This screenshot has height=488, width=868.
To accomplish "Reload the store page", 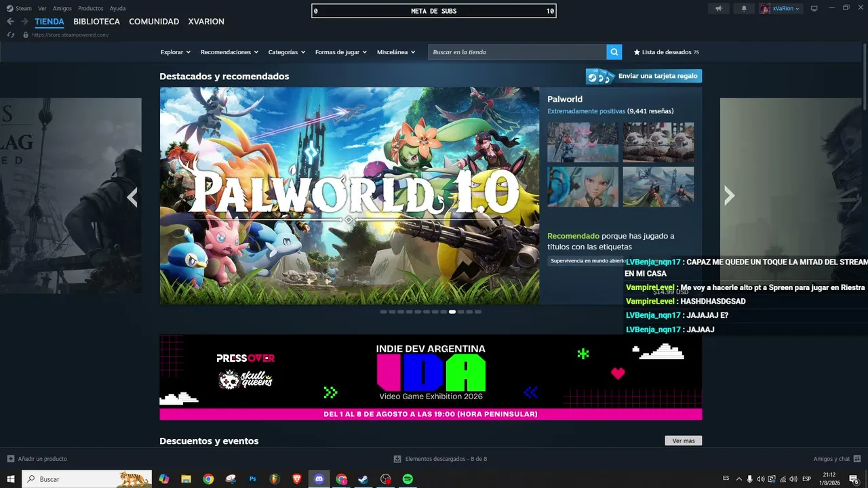I will [x=11, y=35].
